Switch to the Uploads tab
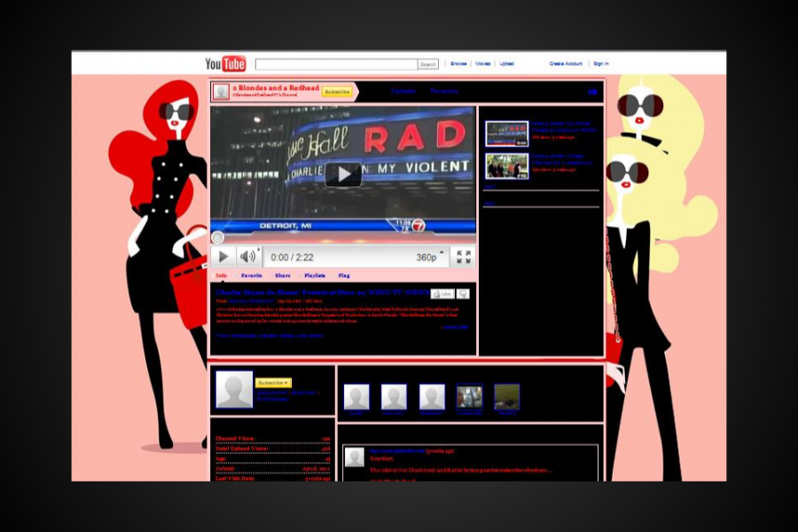This screenshot has height=532, width=798. coord(403,91)
